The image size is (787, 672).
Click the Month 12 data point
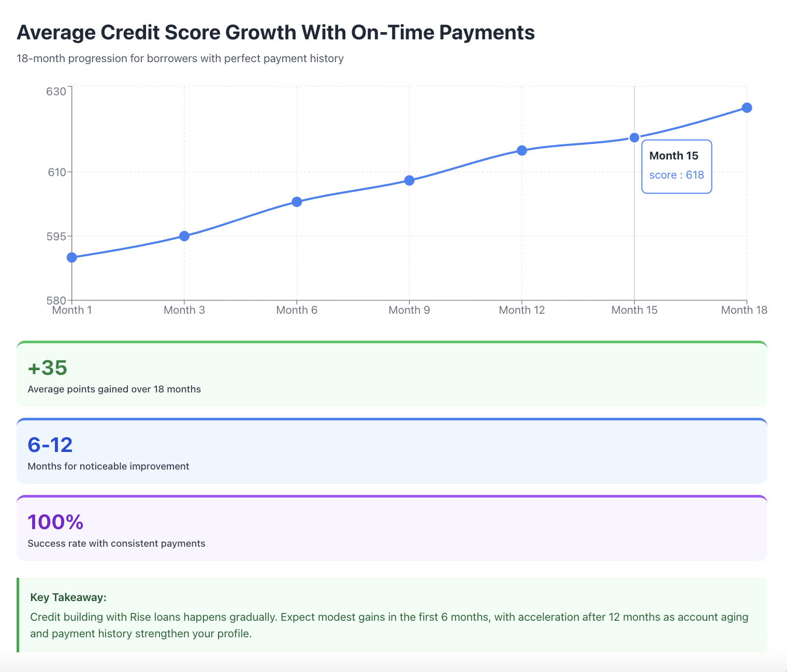[522, 151]
